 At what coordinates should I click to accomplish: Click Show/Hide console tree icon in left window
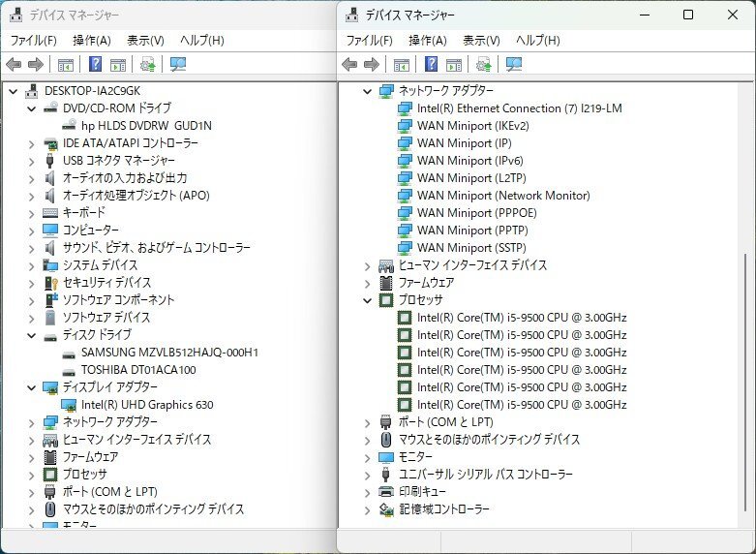66,64
